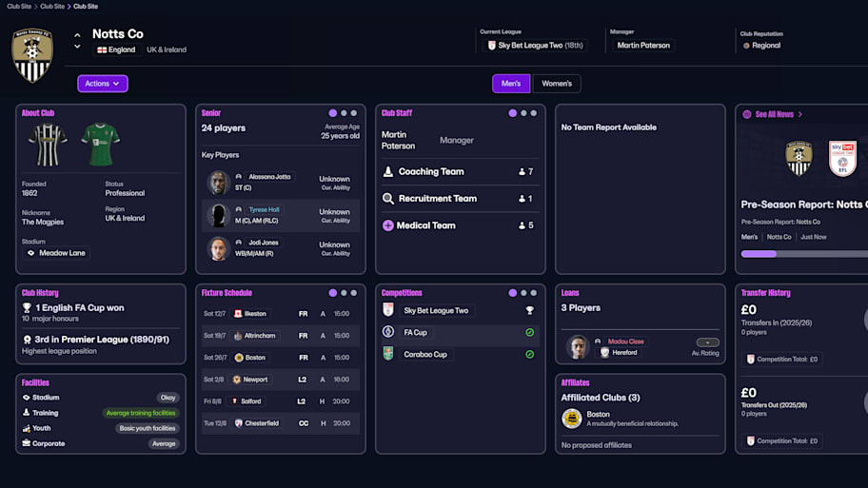868x488 pixels.
Task: Click the FA Cup competition logo
Action: (x=388, y=332)
